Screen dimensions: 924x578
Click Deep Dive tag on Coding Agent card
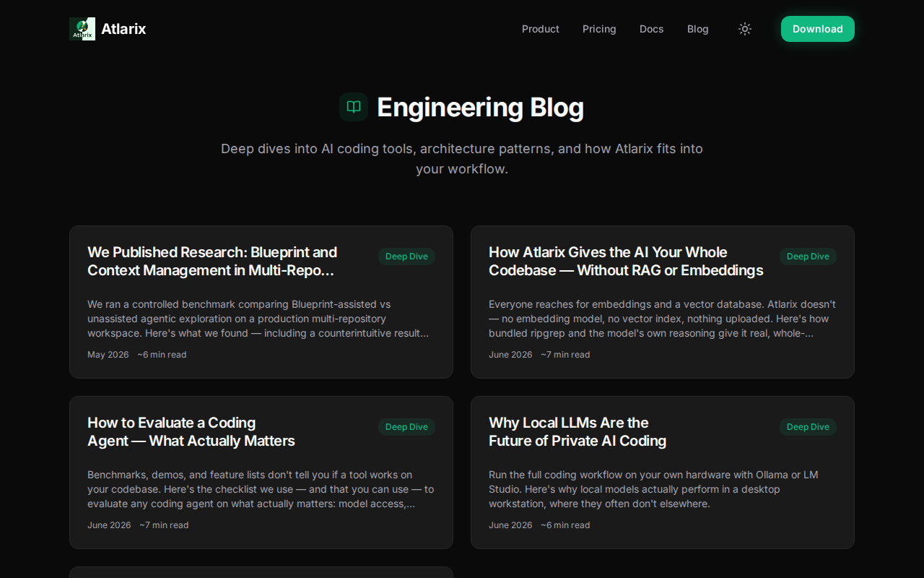406,427
